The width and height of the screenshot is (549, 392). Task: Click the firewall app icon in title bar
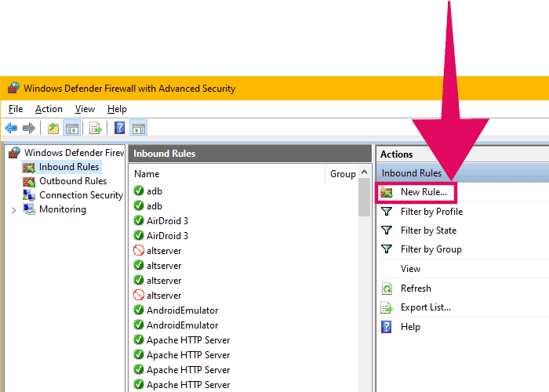[13, 88]
